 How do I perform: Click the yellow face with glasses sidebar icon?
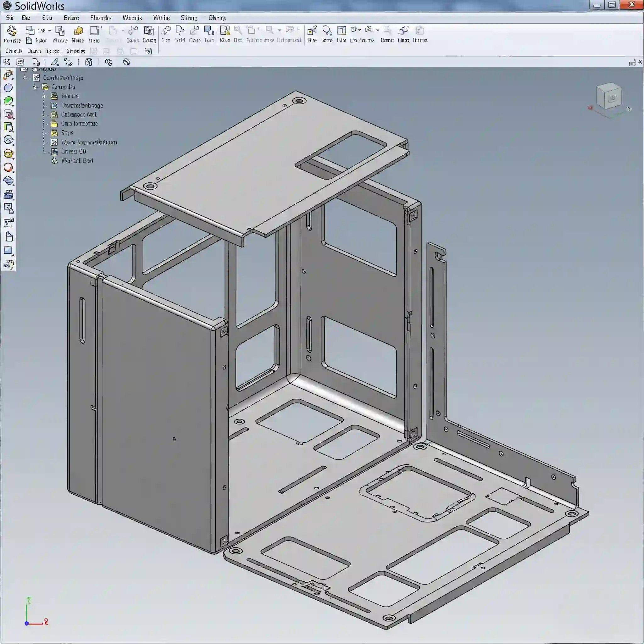click(x=8, y=154)
